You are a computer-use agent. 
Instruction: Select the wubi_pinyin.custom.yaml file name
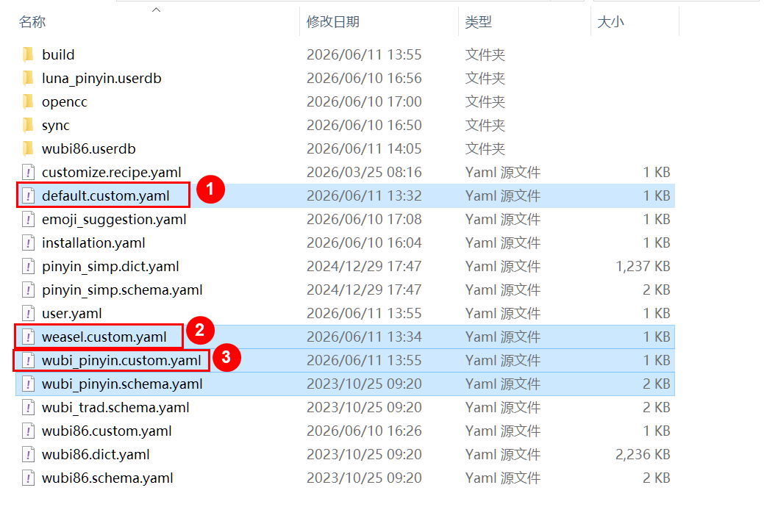pyautogui.click(x=121, y=361)
